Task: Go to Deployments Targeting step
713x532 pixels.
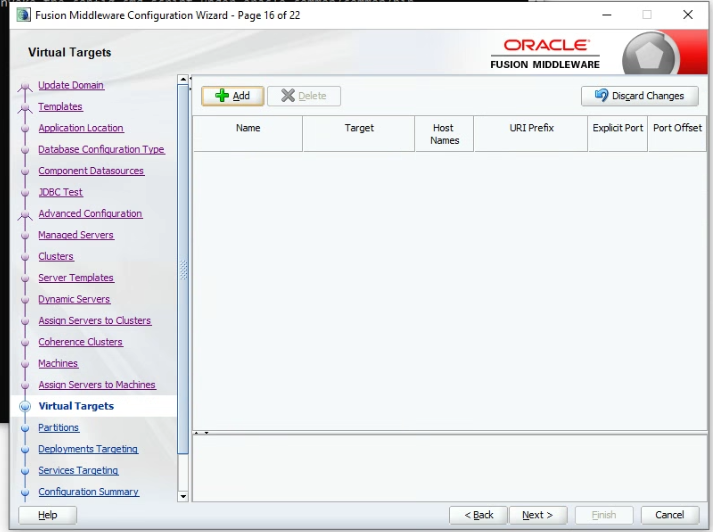Action: point(88,449)
